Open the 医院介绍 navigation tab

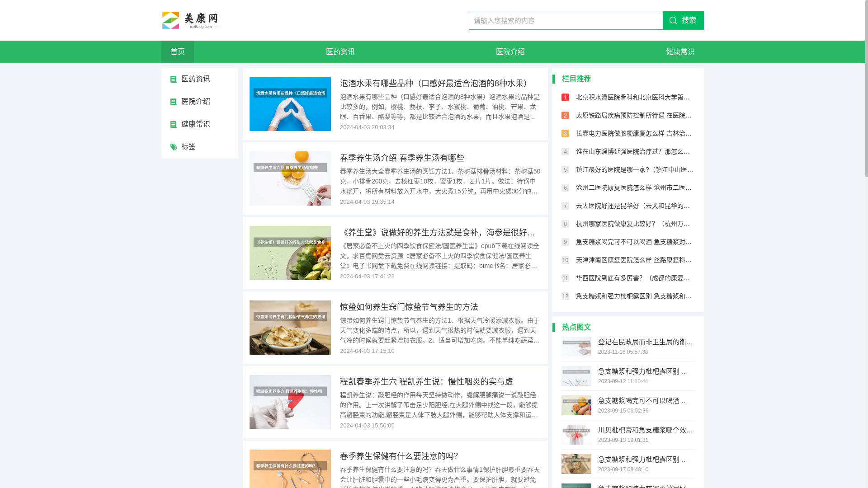(510, 52)
